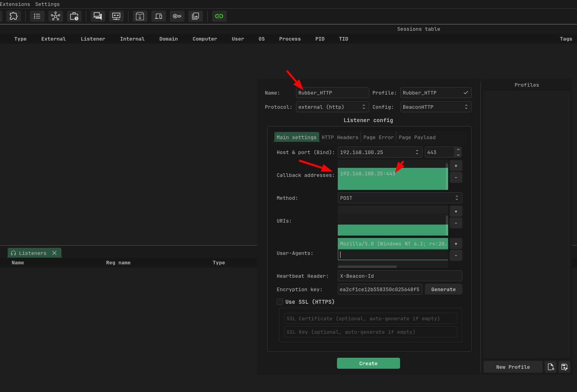Image resolution: width=577 pixels, height=392 pixels.
Task: Open the Method POST dropdown
Action: (x=399, y=198)
